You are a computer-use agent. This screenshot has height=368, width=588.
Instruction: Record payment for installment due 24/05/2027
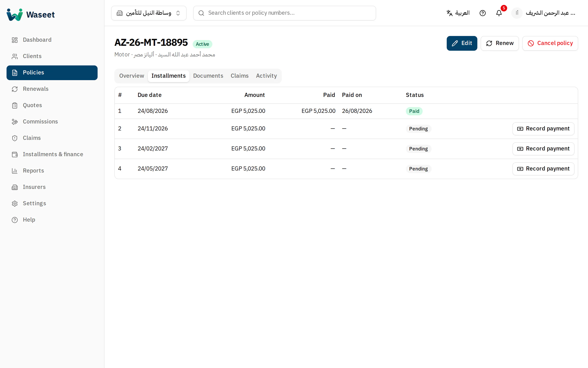(543, 169)
